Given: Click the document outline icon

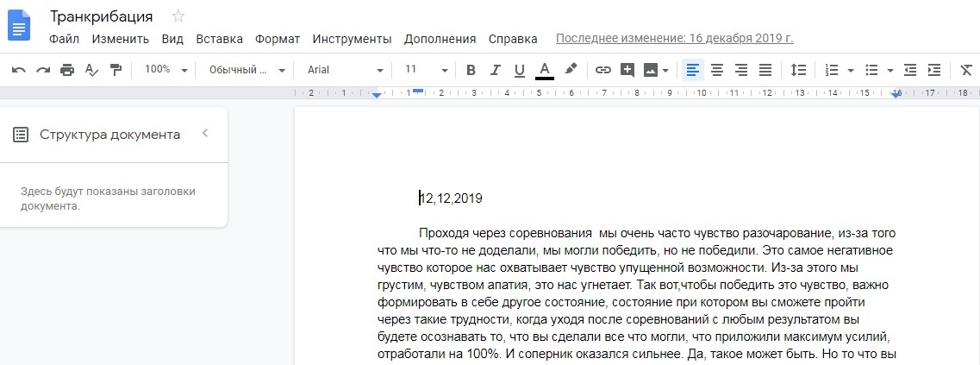Looking at the screenshot, I should [21, 135].
